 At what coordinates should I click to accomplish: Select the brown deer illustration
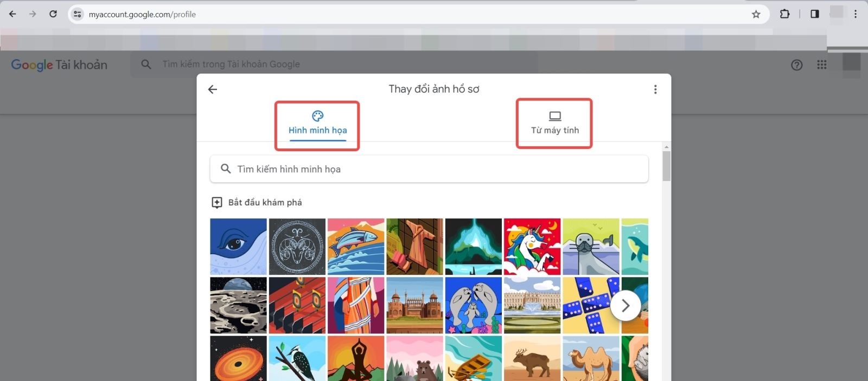(532, 358)
